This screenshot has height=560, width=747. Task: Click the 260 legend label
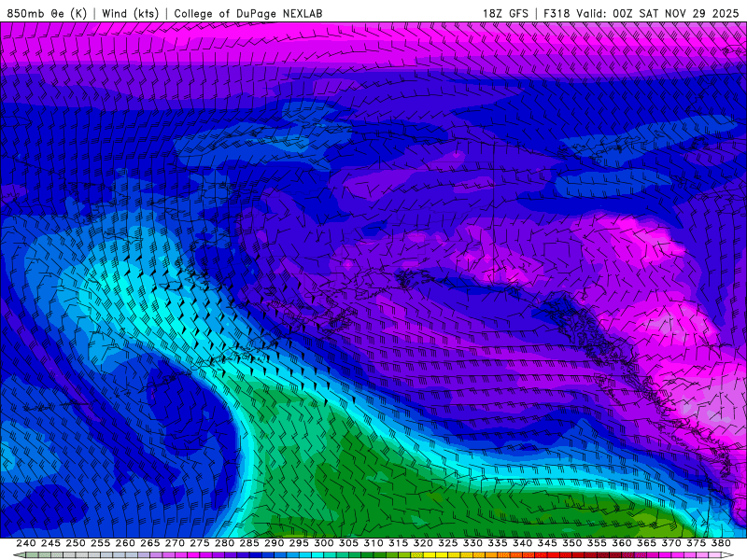(125, 543)
